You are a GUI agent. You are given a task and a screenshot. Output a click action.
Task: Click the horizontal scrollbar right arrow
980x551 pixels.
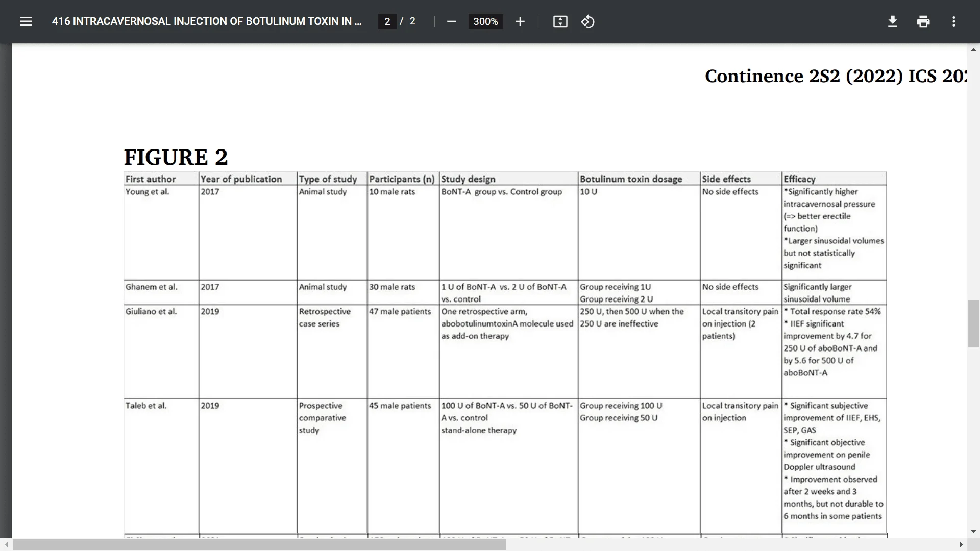(x=961, y=545)
